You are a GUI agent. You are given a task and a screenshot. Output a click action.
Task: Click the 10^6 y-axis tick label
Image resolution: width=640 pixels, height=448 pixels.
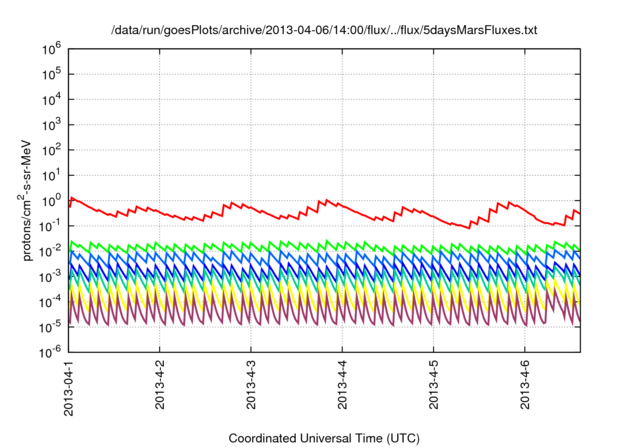tap(51, 49)
